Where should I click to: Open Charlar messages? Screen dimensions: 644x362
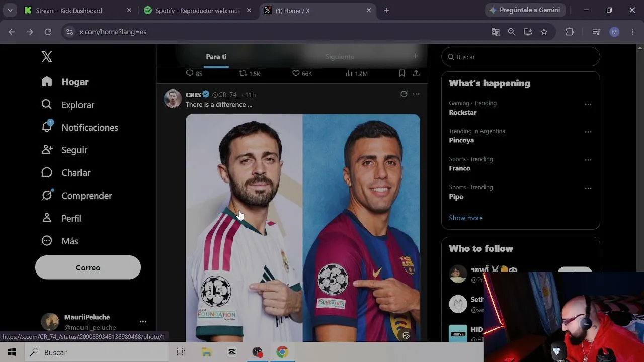[x=66, y=172]
